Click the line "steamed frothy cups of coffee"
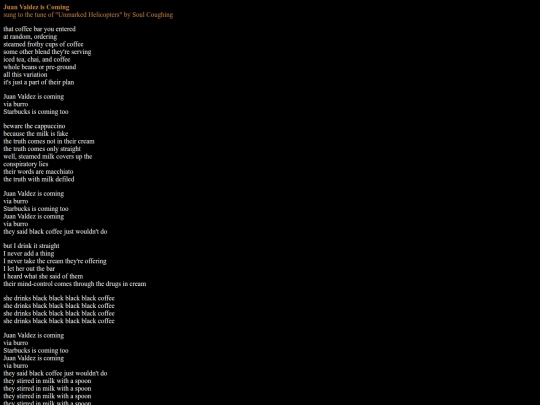The height and width of the screenshot is (405, 540). pos(43,44)
